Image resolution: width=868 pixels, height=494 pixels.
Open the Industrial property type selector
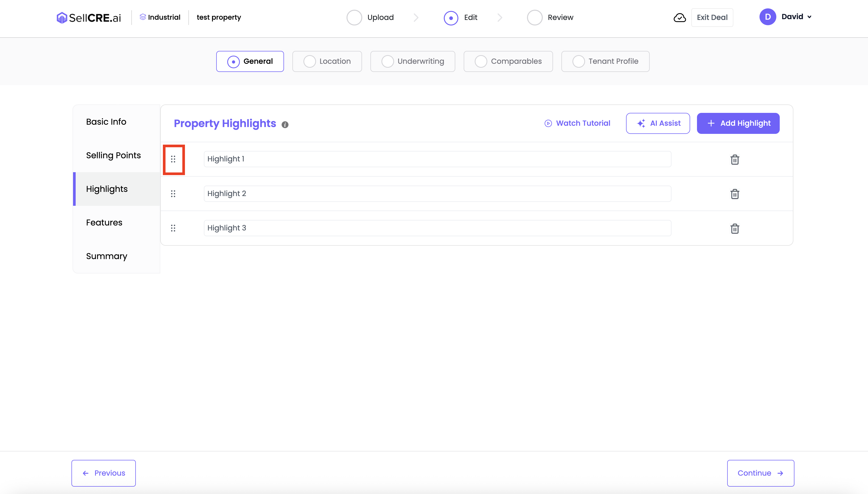click(160, 17)
